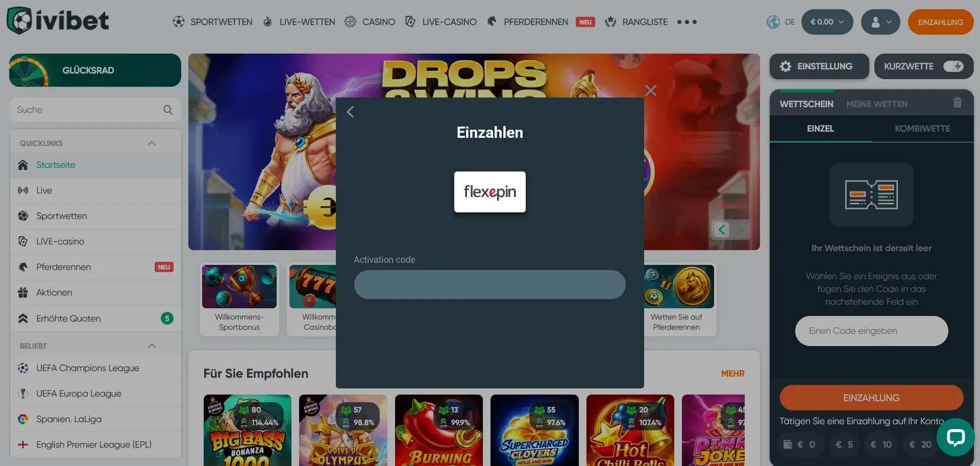Select the € 0 quick deposit option
Viewport: 980px width, 466px height.
[799, 445]
